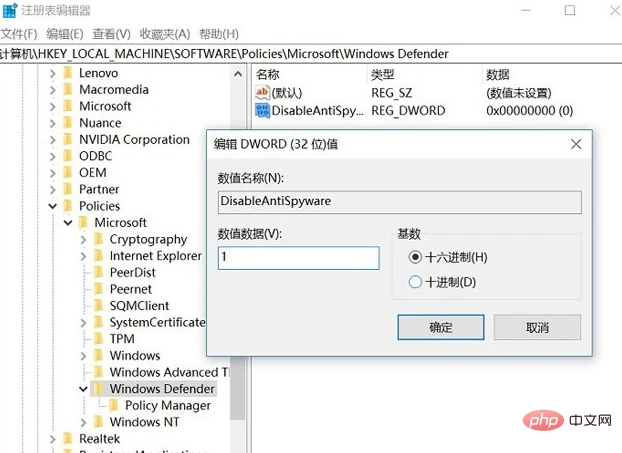Image resolution: width=622 pixels, height=453 pixels.
Task: Collapse the Windows Defender tree node
Action: coord(83,389)
